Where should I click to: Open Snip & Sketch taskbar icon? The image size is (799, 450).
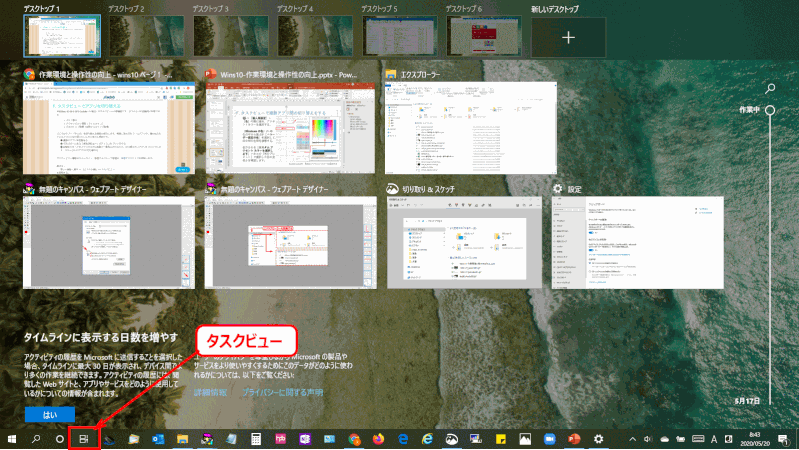451,439
